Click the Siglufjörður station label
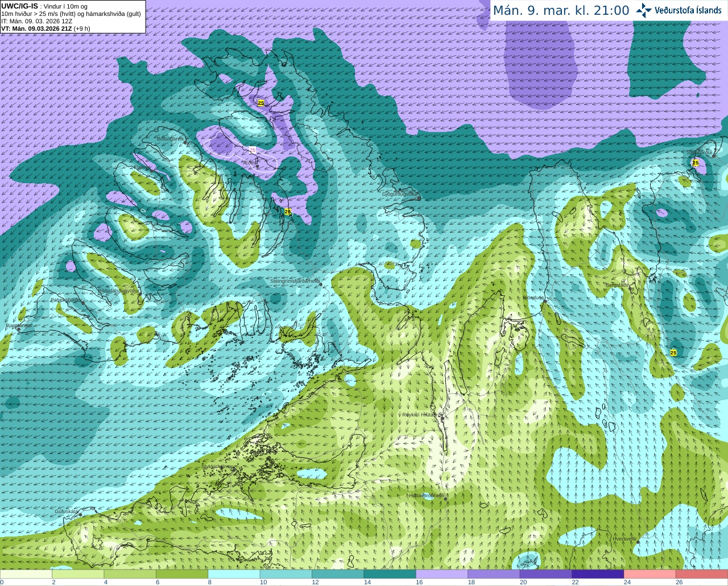This screenshot has width=728, height=586. click(x=700, y=152)
